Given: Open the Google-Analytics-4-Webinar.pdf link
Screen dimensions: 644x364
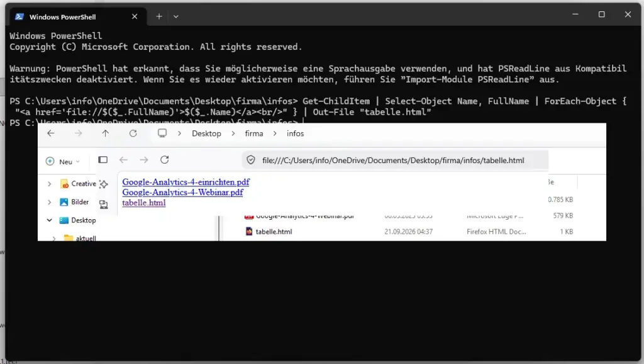Looking at the screenshot, I should [182, 192].
